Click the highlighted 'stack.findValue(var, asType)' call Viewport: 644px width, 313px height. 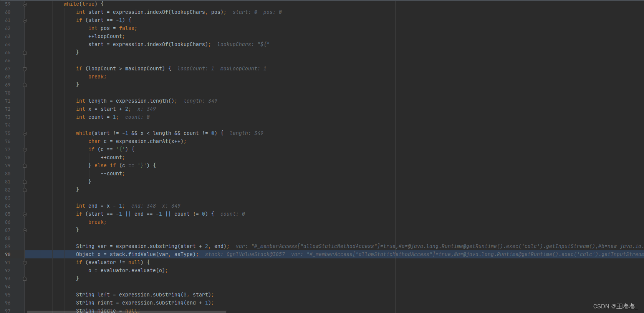(153, 255)
